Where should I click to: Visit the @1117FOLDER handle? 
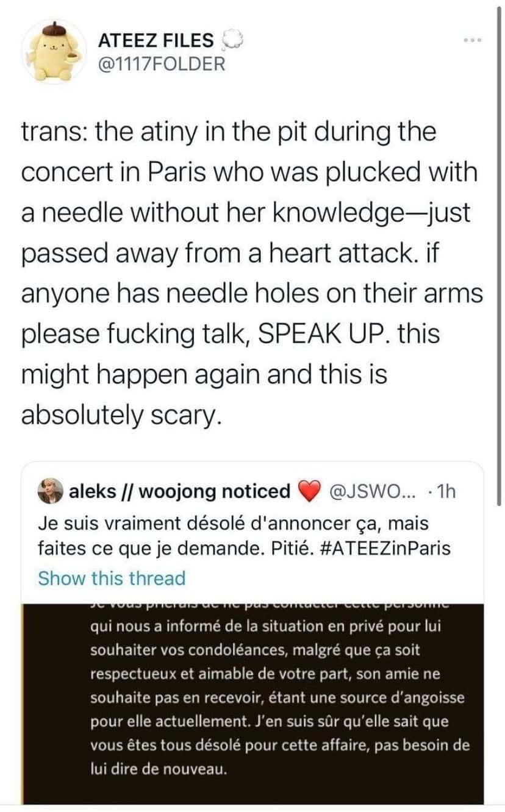[161, 63]
